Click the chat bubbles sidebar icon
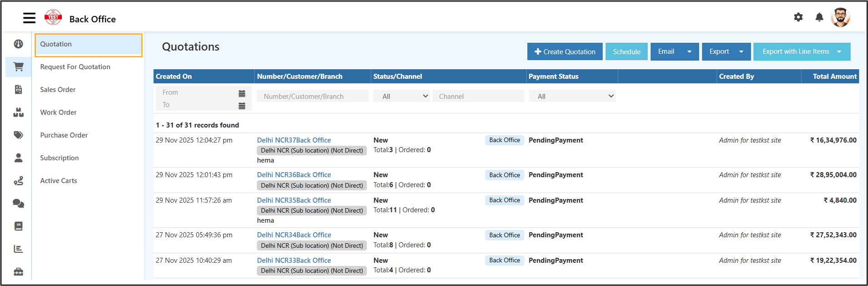The height and width of the screenshot is (286, 868). [x=18, y=204]
